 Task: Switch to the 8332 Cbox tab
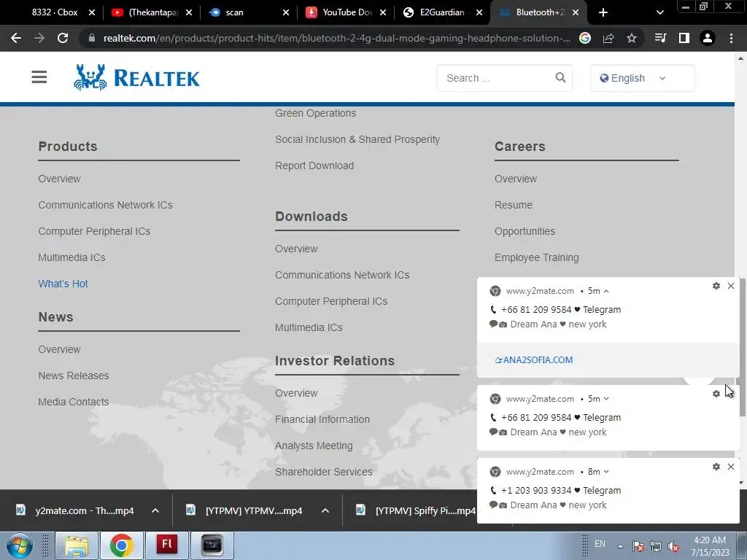pos(53,12)
